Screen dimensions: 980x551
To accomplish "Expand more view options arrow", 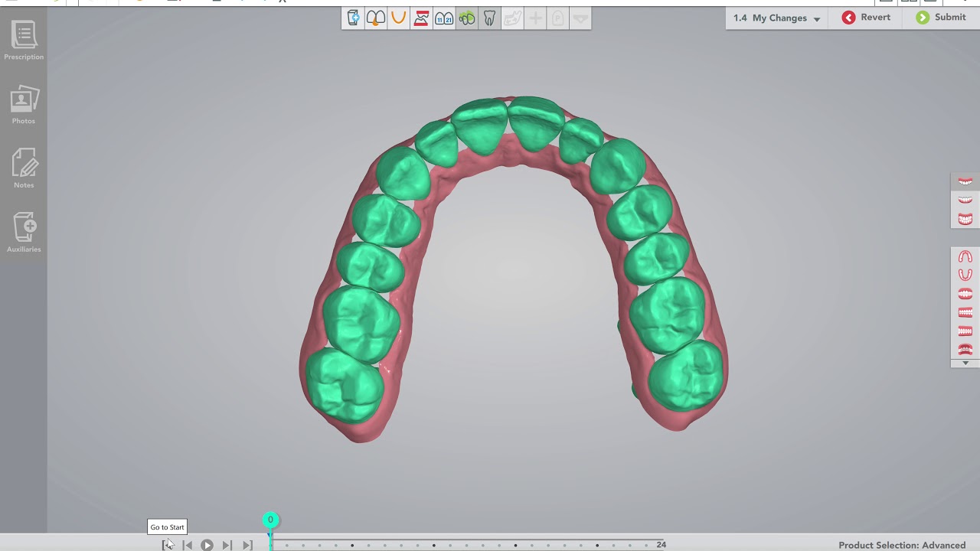I will (x=965, y=363).
